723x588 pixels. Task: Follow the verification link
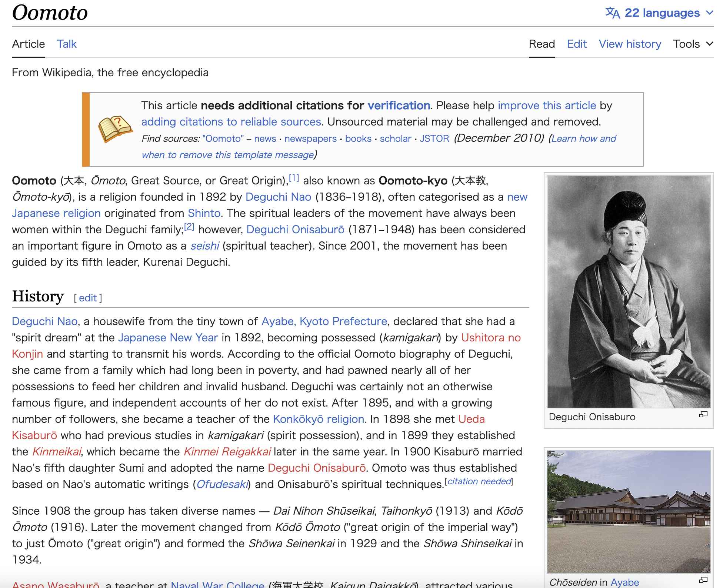pyautogui.click(x=399, y=106)
